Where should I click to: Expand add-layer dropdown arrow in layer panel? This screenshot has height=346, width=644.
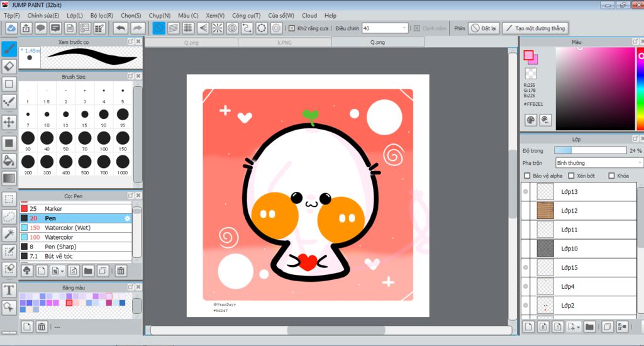tap(579, 327)
